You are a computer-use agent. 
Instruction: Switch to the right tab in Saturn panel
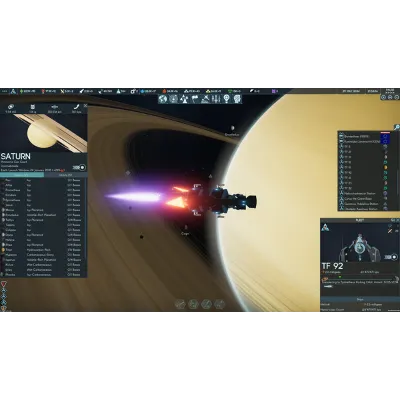pos(65,175)
